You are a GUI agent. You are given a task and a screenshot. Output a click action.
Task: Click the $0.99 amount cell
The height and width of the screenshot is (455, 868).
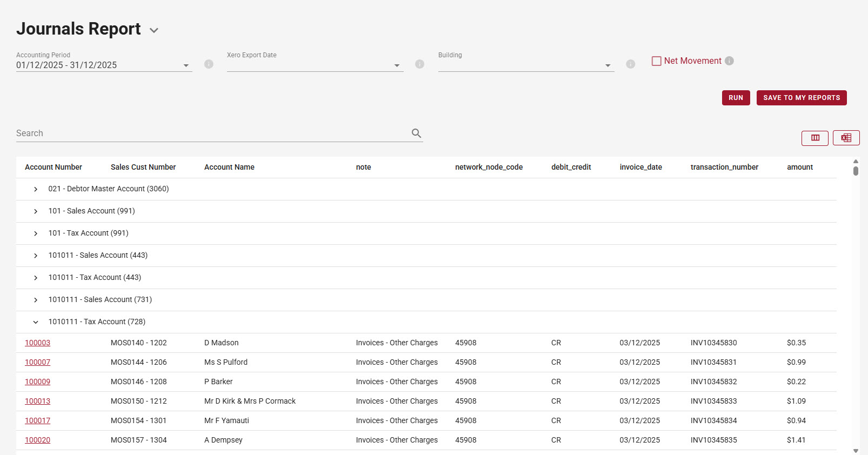point(796,362)
